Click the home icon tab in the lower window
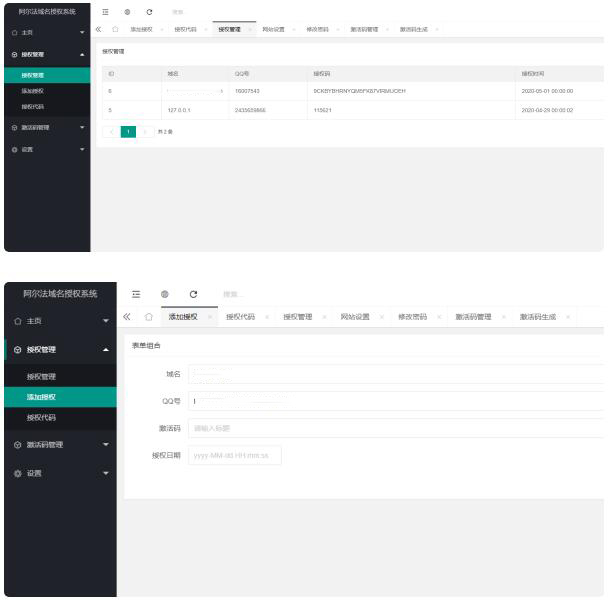 click(148, 317)
